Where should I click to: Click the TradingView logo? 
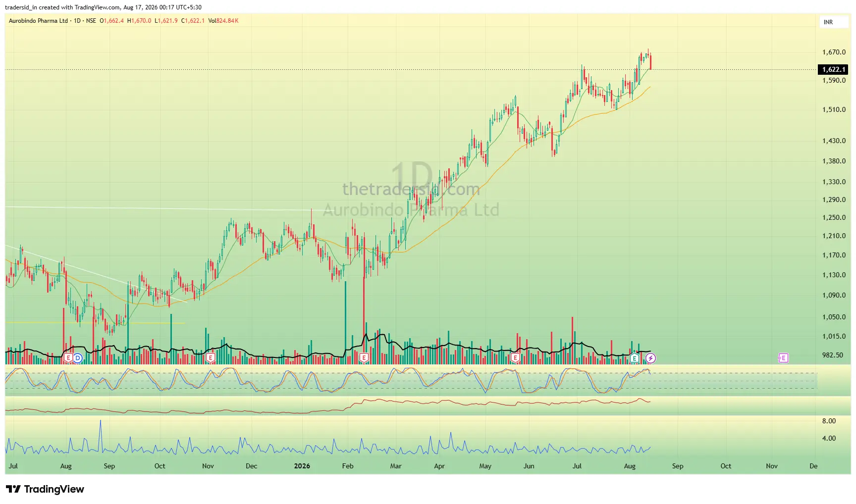tap(45, 489)
